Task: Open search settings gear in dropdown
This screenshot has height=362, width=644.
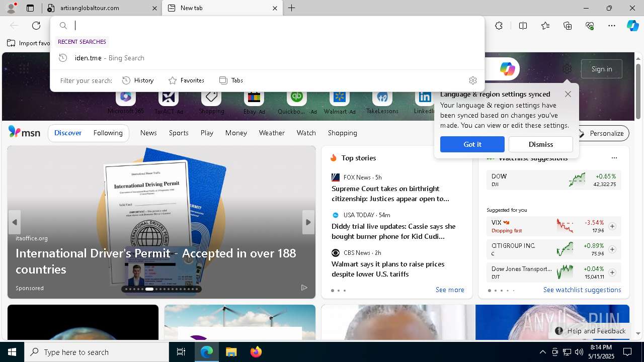Action: 472,80
